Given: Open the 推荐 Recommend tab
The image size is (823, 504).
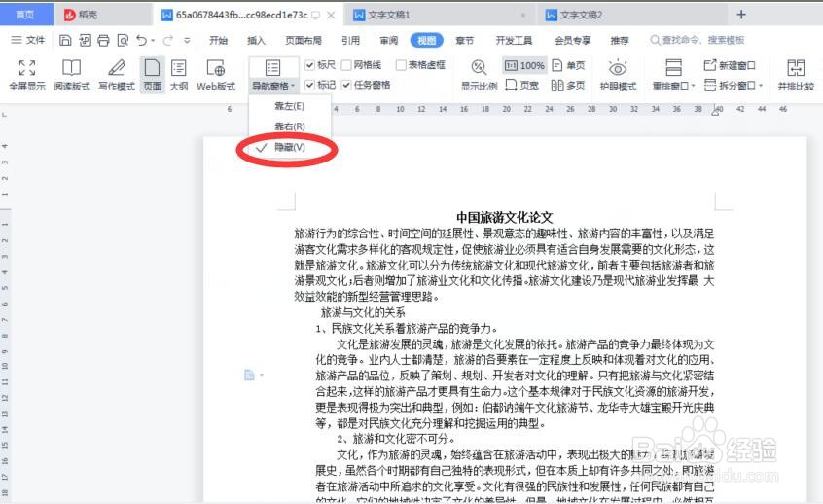Looking at the screenshot, I should click(620, 41).
